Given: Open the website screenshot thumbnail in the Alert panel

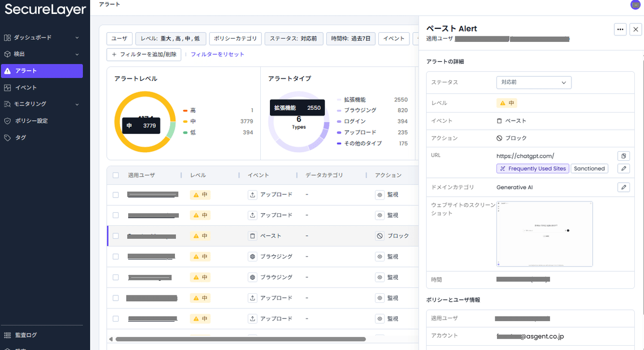Looking at the screenshot, I should pos(544,234).
